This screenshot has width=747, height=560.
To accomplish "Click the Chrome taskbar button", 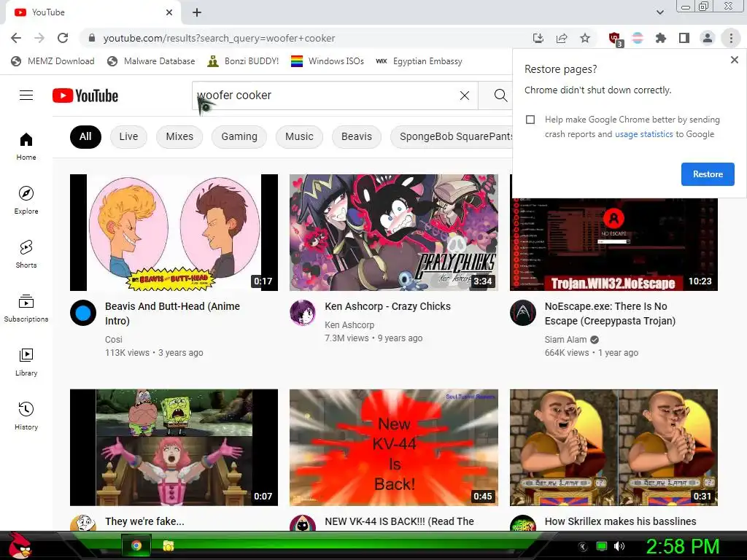I will tap(136, 545).
